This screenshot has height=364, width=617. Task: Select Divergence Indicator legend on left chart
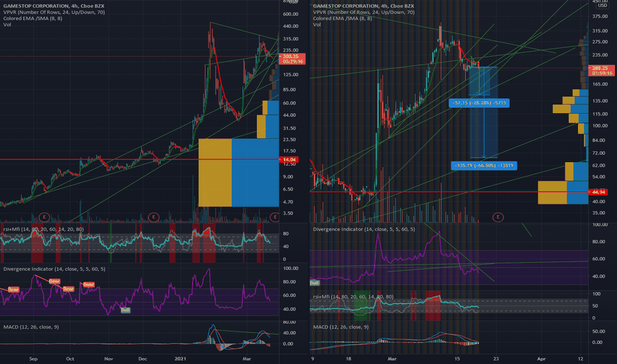[54, 269]
